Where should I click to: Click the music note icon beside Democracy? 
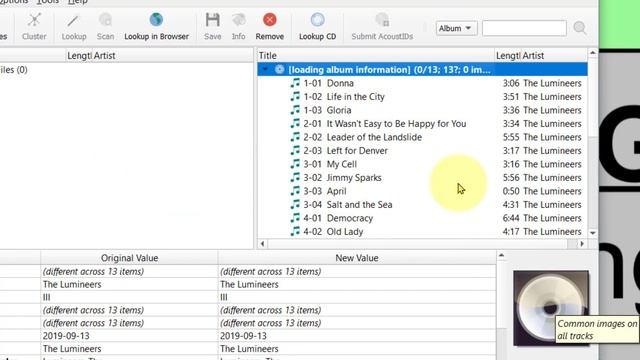[295, 218]
